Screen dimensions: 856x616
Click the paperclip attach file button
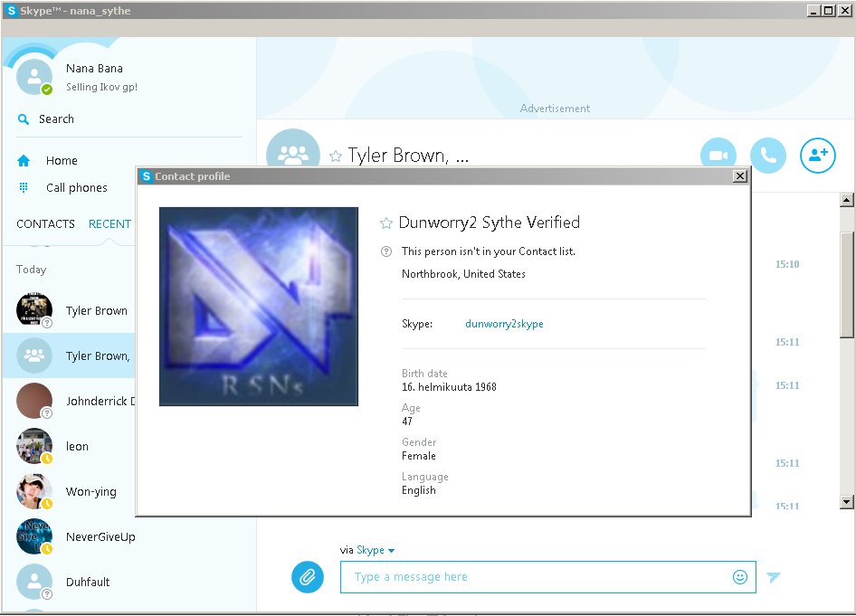(x=308, y=577)
